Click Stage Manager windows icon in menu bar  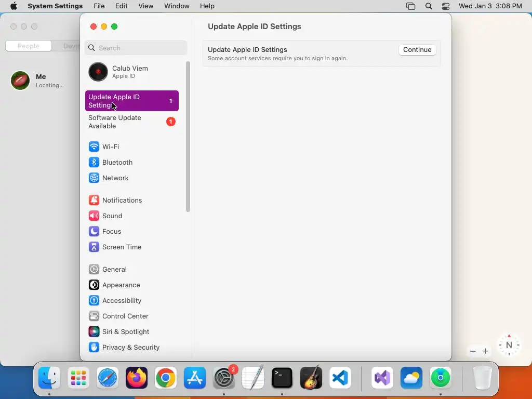410,6
